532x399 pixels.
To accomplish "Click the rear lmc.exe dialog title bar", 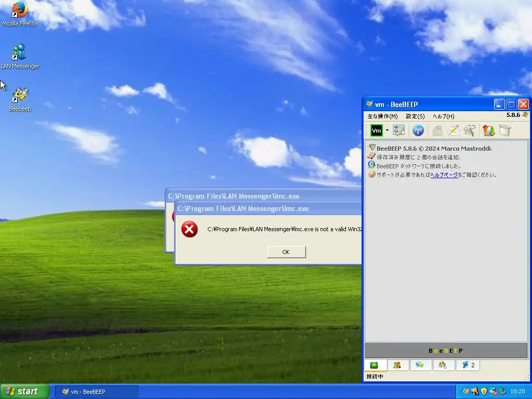I will (x=263, y=196).
